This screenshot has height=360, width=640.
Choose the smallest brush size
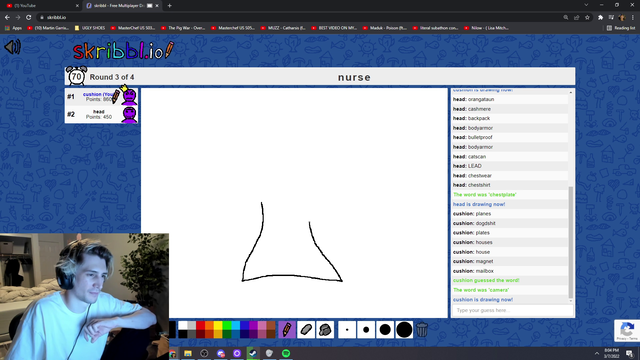point(347,330)
